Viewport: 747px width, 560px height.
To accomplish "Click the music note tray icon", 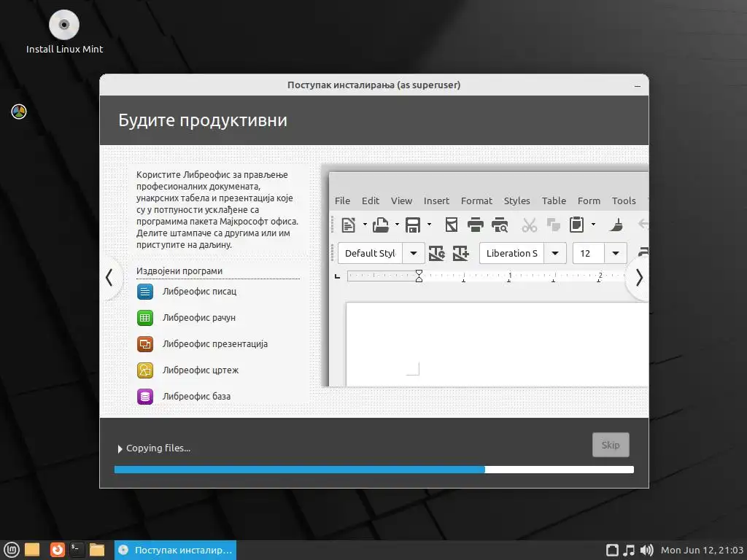I will 630,550.
